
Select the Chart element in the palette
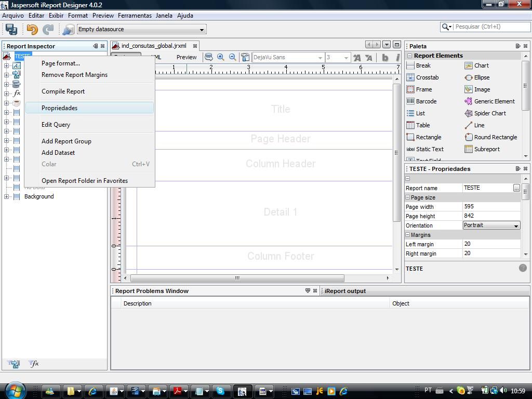pyautogui.click(x=477, y=65)
